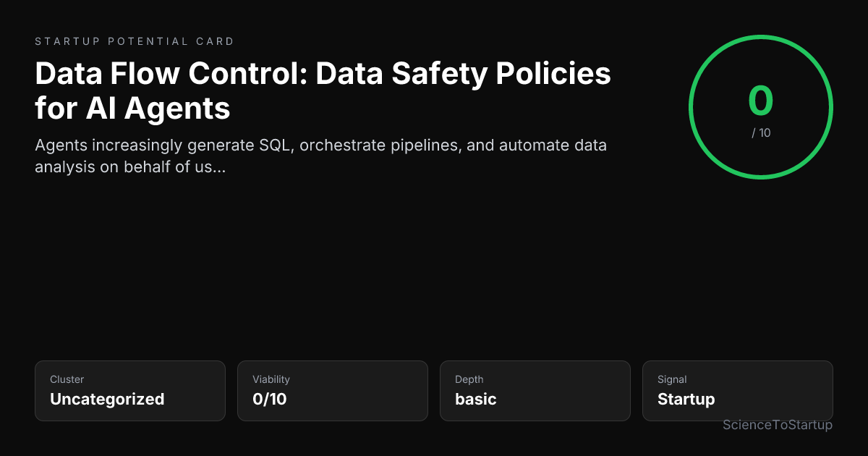Select the Cluster info card

pos(130,391)
